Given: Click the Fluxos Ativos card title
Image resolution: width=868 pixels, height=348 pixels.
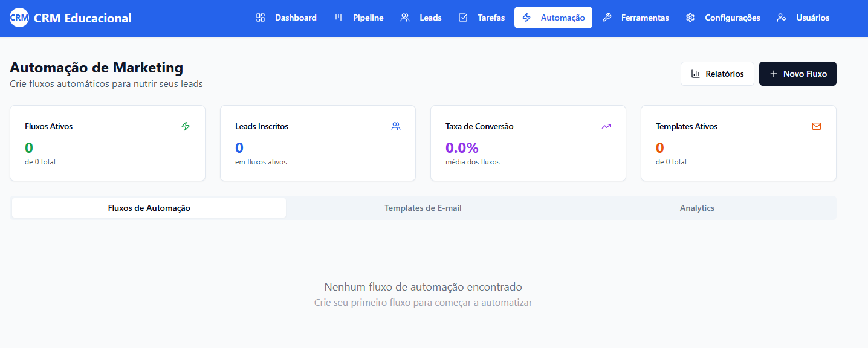Looking at the screenshot, I should 48,126.
